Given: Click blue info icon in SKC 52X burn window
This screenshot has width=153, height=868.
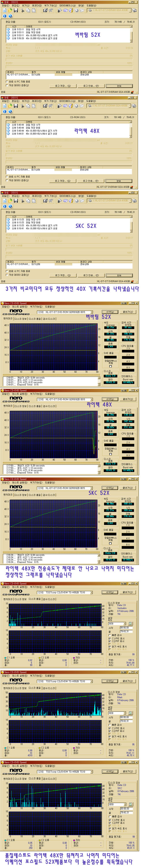Looking at the screenshot, I should click(5, 207).
